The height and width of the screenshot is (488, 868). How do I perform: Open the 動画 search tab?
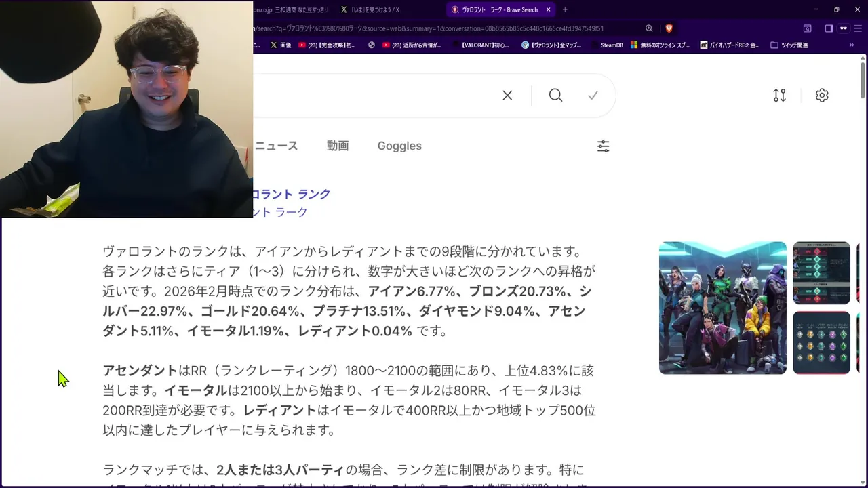(338, 146)
